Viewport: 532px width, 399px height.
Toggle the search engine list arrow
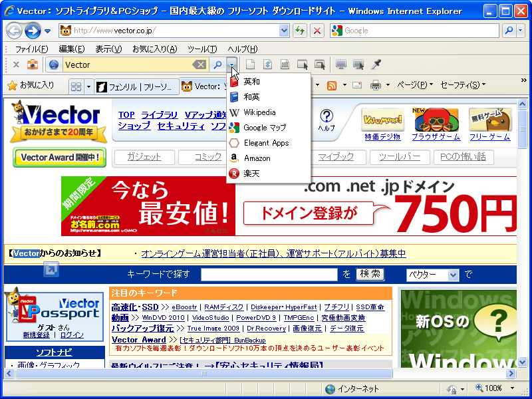click(x=231, y=65)
